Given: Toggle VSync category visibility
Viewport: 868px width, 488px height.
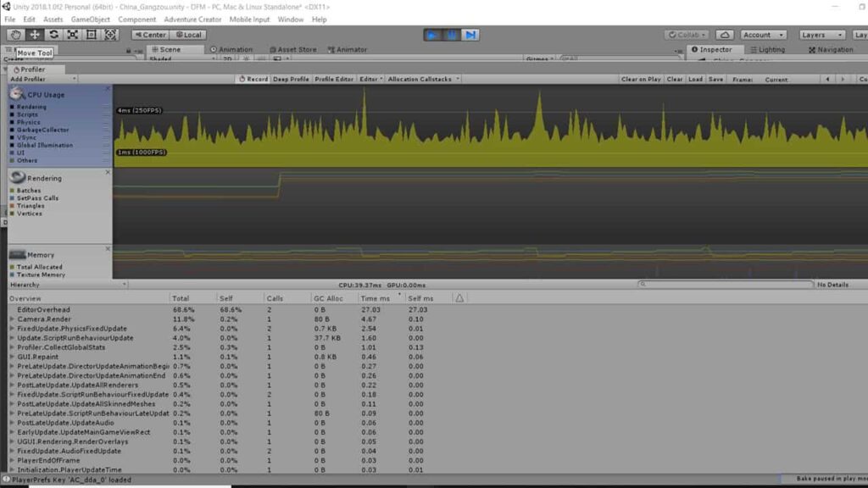Looking at the screenshot, I should (12, 138).
